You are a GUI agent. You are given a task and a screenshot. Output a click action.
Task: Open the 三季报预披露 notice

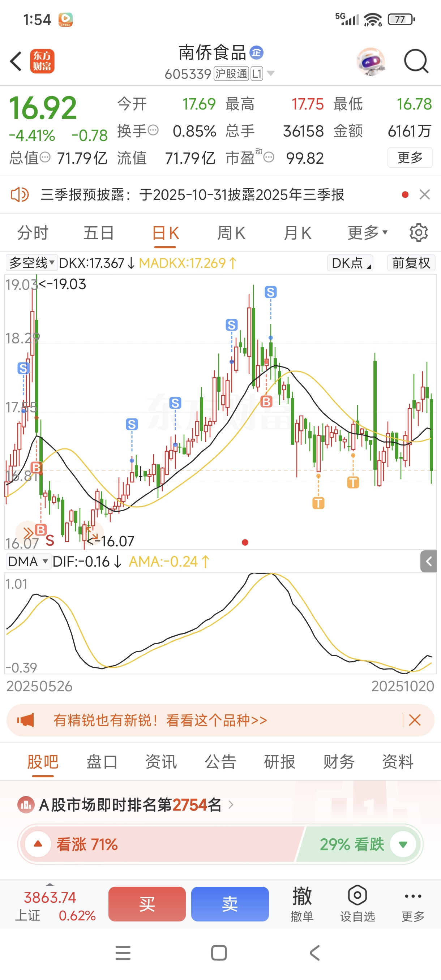pyautogui.click(x=192, y=195)
